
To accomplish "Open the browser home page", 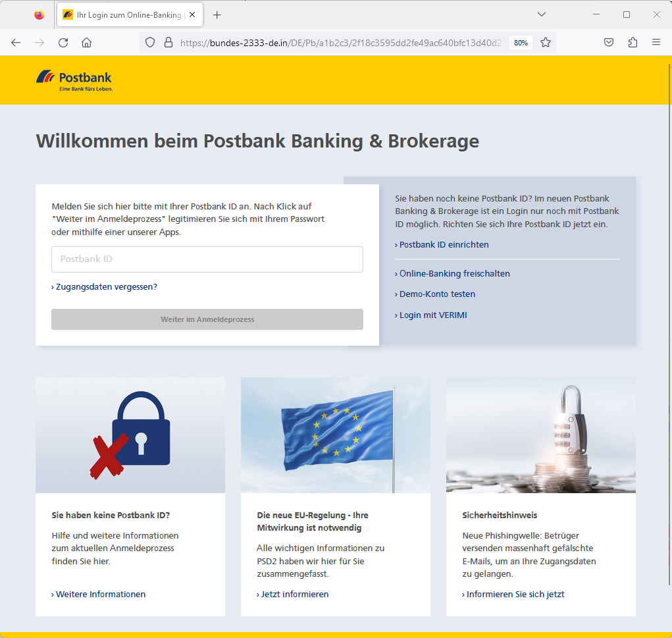I will pyautogui.click(x=86, y=42).
